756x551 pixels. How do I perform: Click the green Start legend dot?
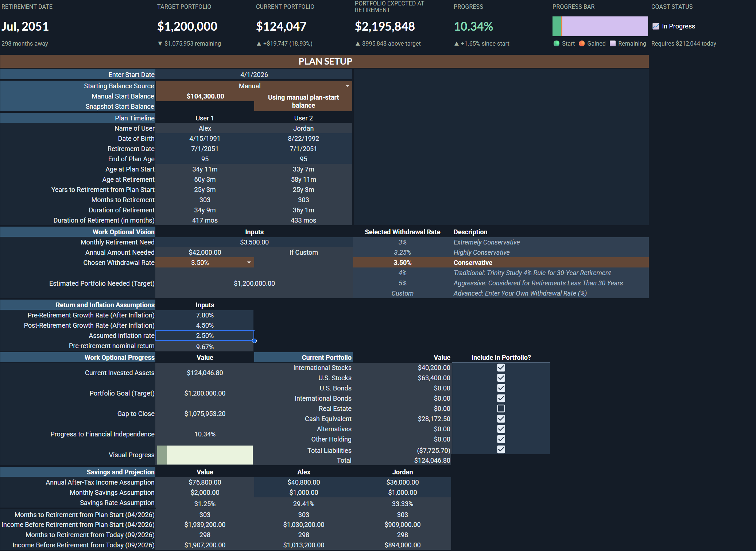point(557,43)
